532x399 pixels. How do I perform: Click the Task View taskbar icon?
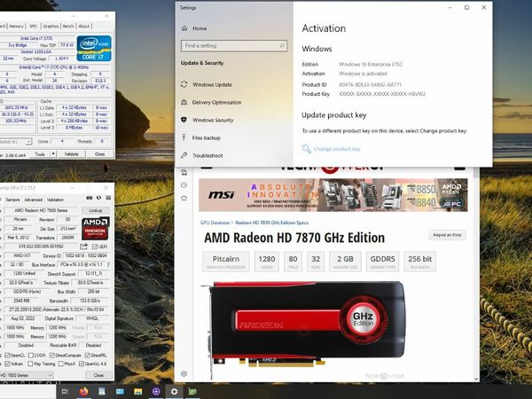(65, 392)
